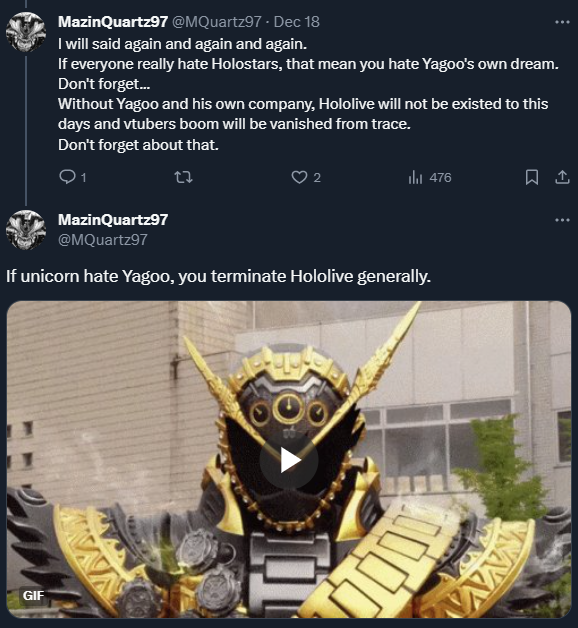
Task: Select the unicorn hate Yagoo tweet text
Action: 218,276
